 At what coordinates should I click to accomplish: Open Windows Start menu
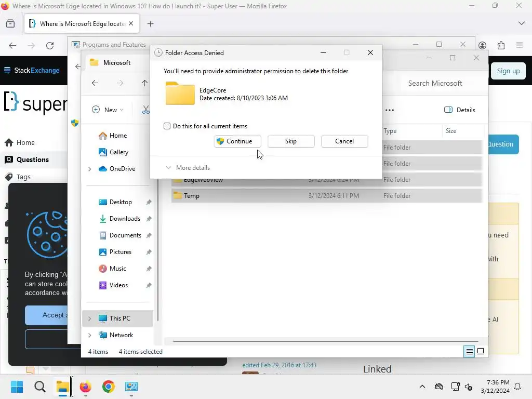(x=17, y=387)
